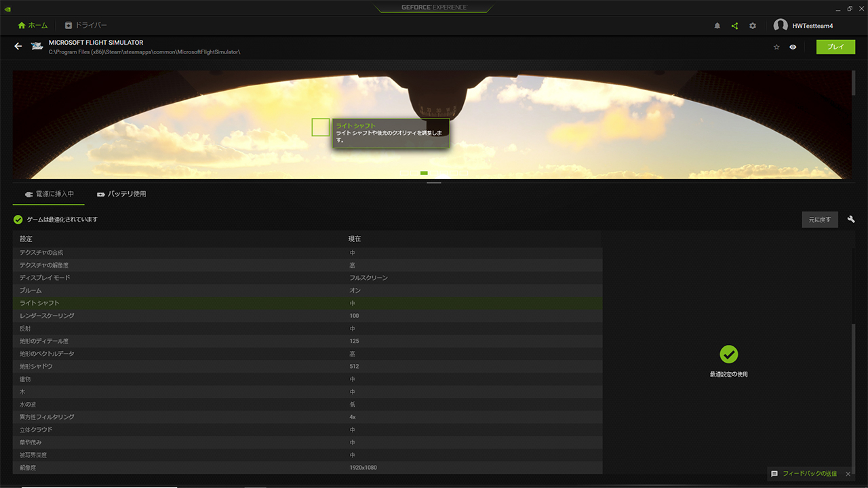Select the 異方性フィルタリング row
Screen dimensions: 868x488
[x=307, y=417]
